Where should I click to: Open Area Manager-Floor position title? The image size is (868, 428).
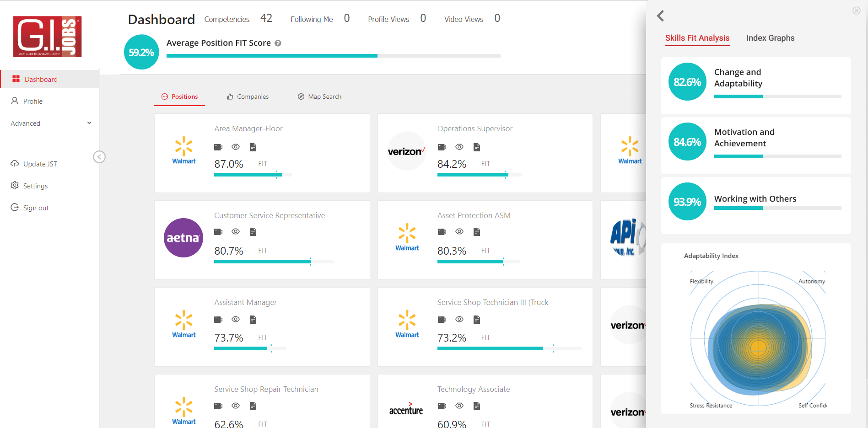coord(248,128)
